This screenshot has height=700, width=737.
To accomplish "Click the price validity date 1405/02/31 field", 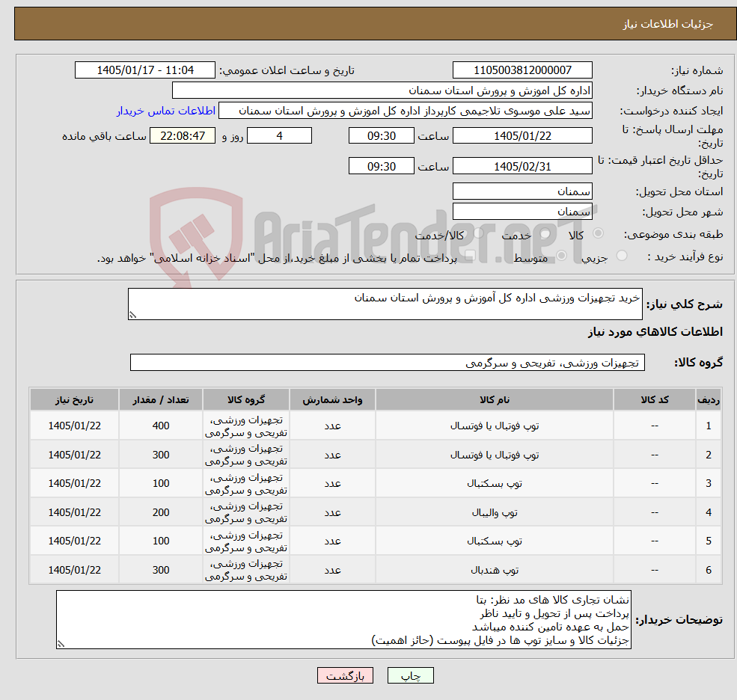I will 522,166.
